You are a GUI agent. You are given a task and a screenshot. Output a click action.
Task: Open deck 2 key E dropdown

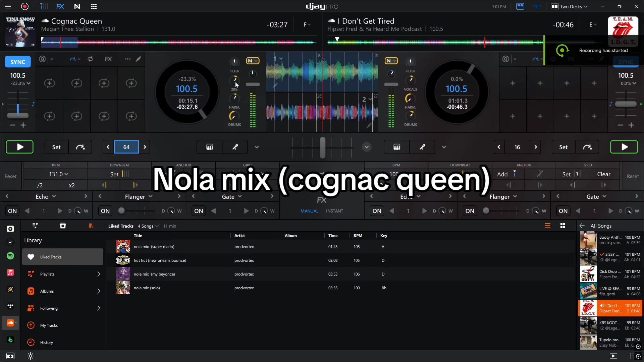click(593, 24)
